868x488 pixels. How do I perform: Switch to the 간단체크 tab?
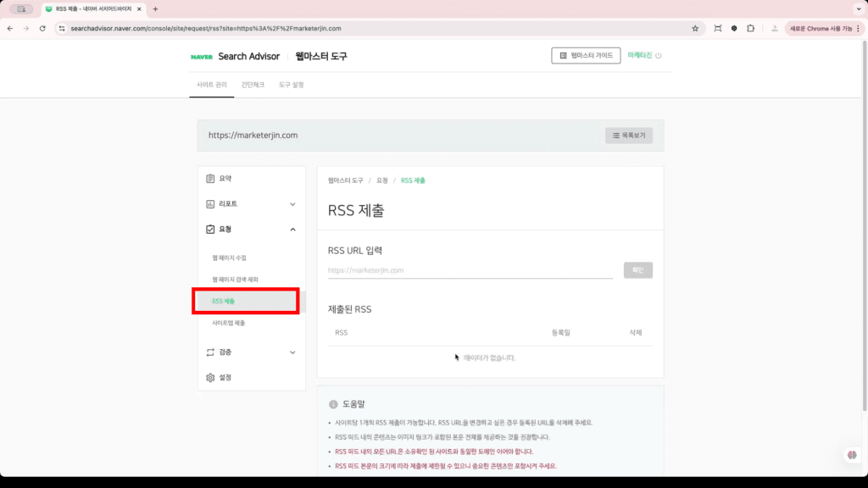253,85
